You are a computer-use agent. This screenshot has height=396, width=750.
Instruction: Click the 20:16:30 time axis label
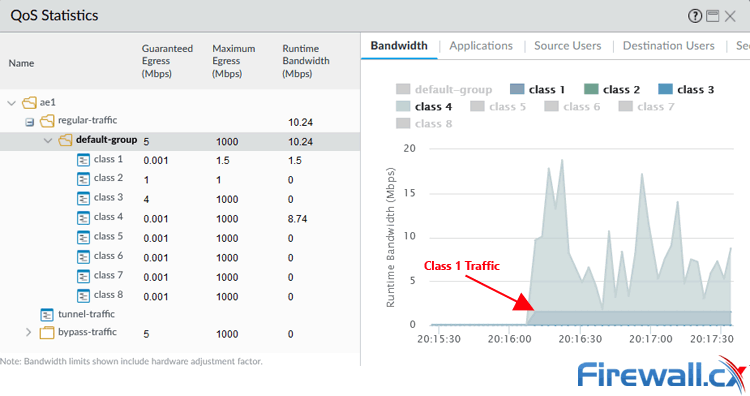click(x=580, y=339)
